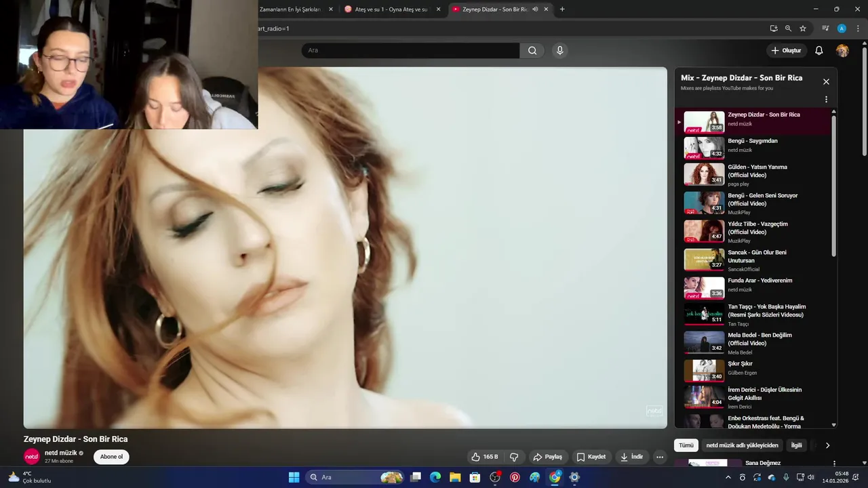Image resolution: width=868 pixels, height=488 pixels.
Task: Show hidden system tray icons
Action: (728, 477)
